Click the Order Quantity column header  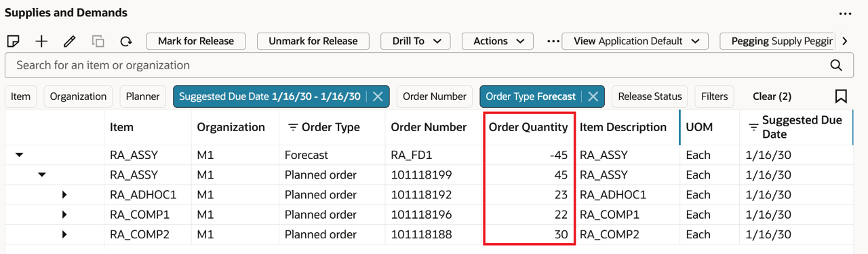[528, 127]
